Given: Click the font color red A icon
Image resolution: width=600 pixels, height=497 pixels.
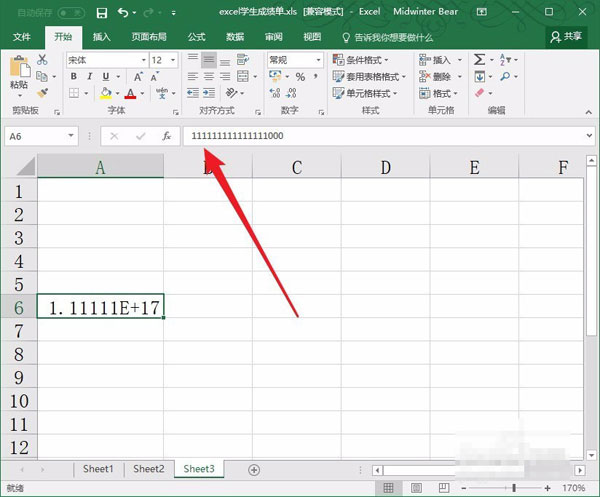Looking at the screenshot, I should [129, 93].
